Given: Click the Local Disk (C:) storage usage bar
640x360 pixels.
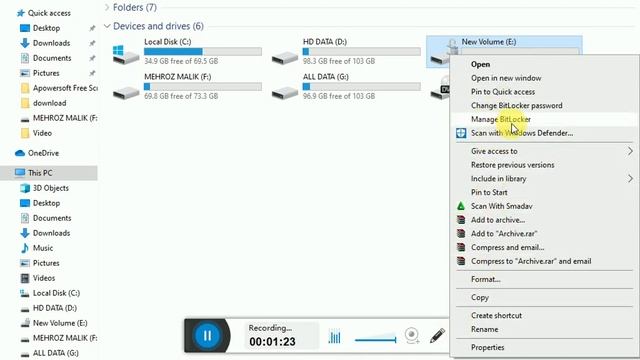Looking at the screenshot, I should pos(203,51).
